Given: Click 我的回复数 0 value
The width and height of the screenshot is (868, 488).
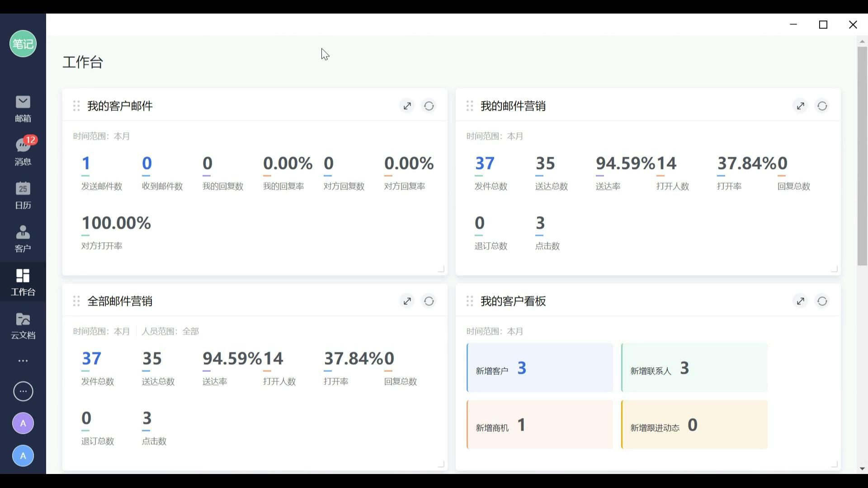Looking at the screenshot, I should [x=208, y=163].
